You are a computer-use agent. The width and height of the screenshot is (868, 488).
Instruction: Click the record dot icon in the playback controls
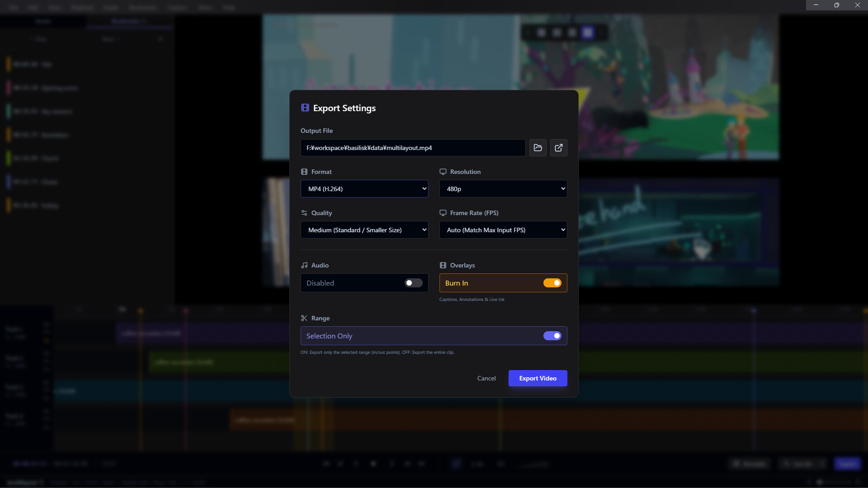373,464
